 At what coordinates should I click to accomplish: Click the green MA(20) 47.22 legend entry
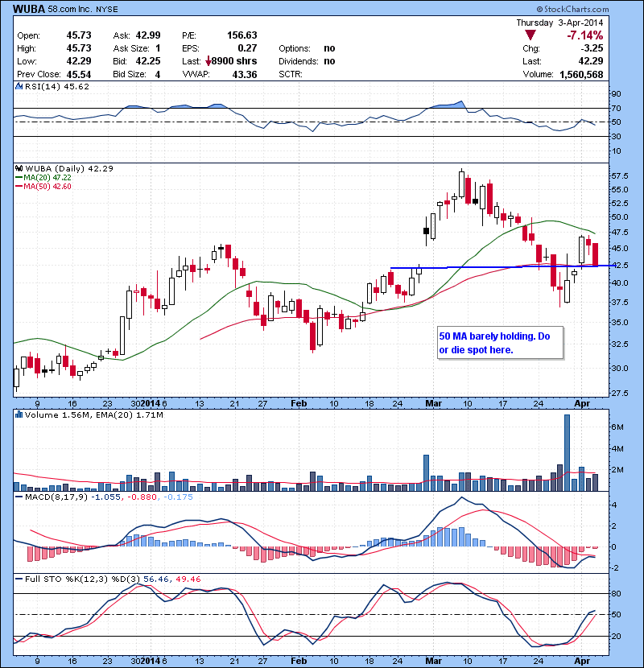[43, 177]
